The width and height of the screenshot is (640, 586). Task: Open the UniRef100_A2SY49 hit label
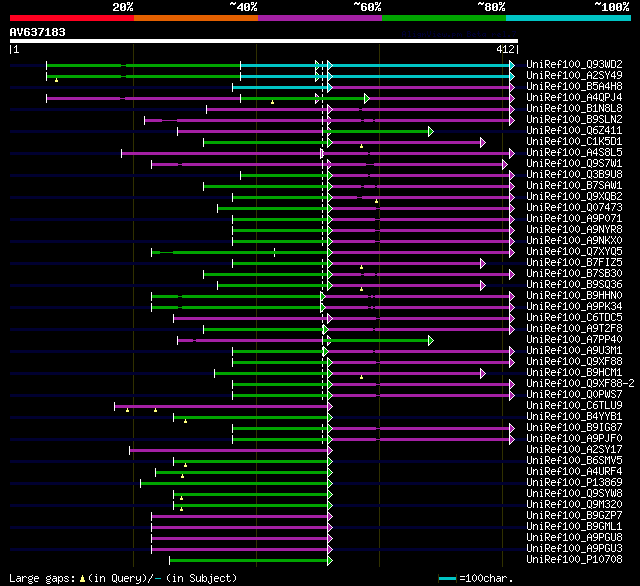point(574,75)
